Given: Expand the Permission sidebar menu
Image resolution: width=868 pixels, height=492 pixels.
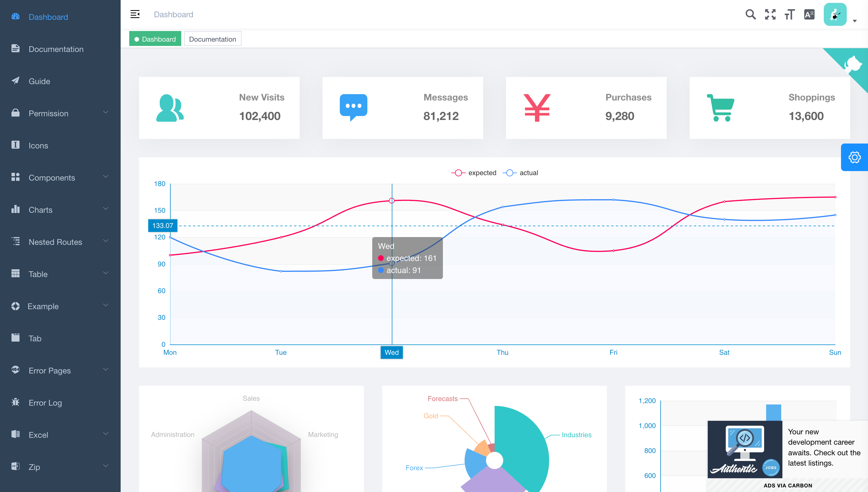Looking at the screenshot, I should 60,113.
